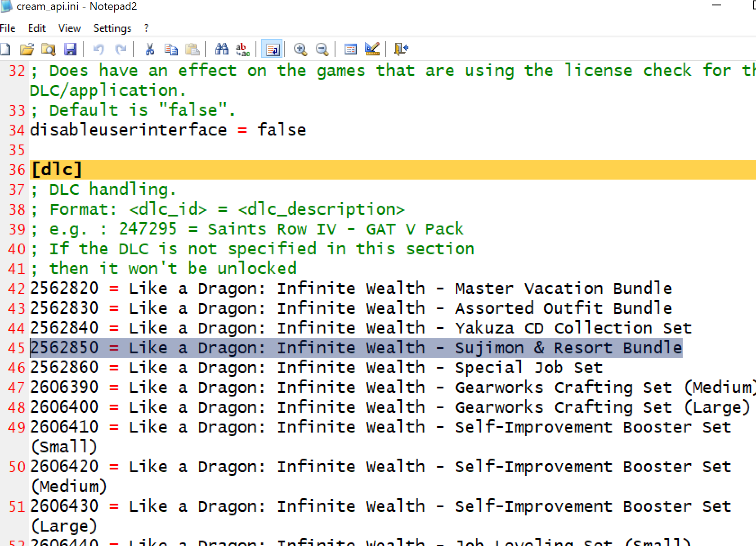Click the '; Default is "false".' comment
The height and width of the screenshot is (546, 756).
[x=133, y=110]
